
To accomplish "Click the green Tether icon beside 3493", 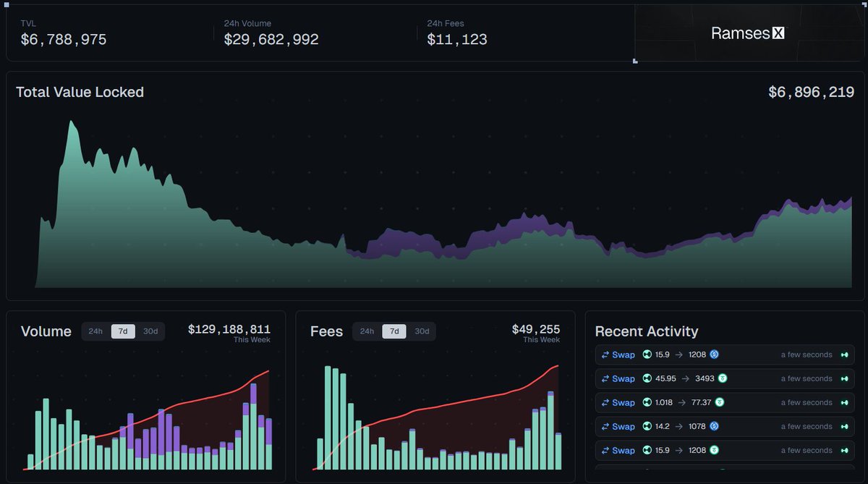I will click(x=722, y=378).
